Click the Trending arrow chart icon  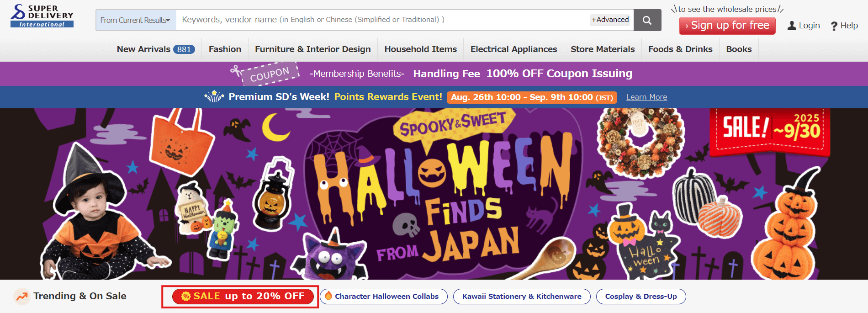tap(21, 296)
